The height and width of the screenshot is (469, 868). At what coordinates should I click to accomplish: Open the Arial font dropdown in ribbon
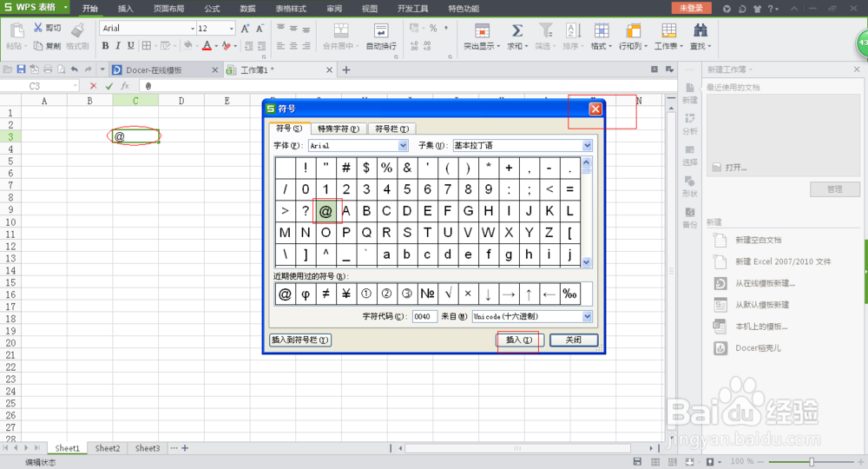[193, 29]
